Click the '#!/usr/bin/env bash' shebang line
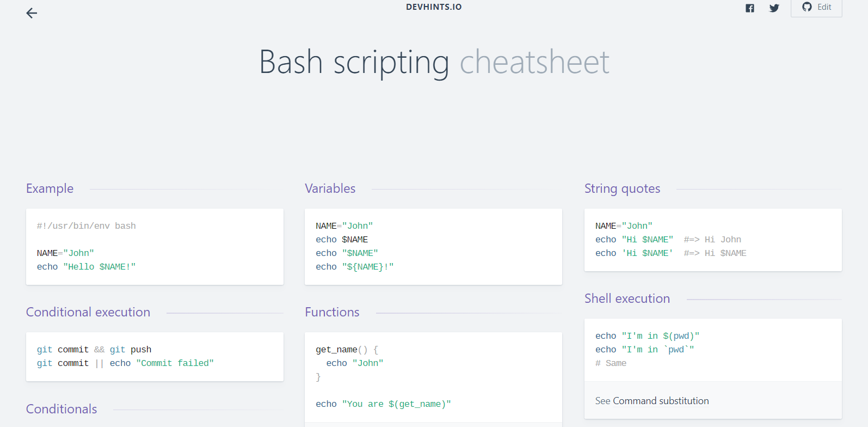This screenshot has height=427, width=868. [x=86, y=226]
